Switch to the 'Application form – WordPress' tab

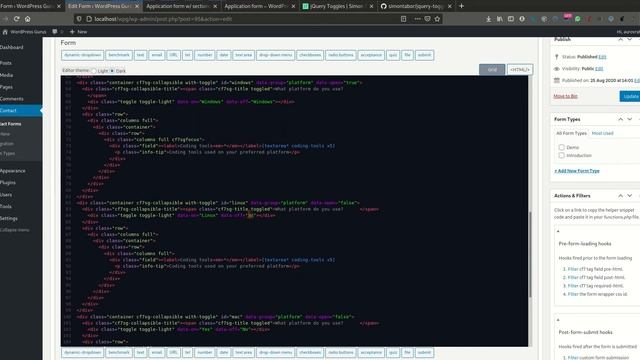coord(260,6)
